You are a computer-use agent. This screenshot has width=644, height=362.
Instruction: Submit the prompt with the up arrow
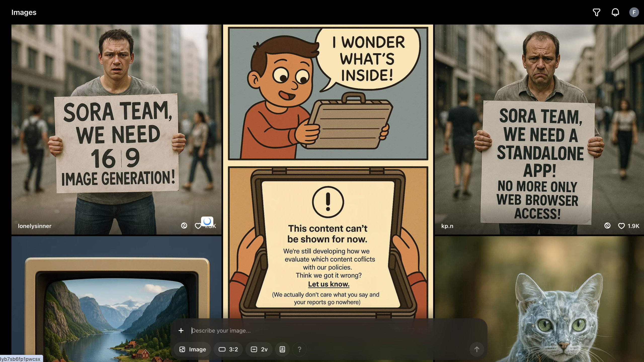click(477, 349)
